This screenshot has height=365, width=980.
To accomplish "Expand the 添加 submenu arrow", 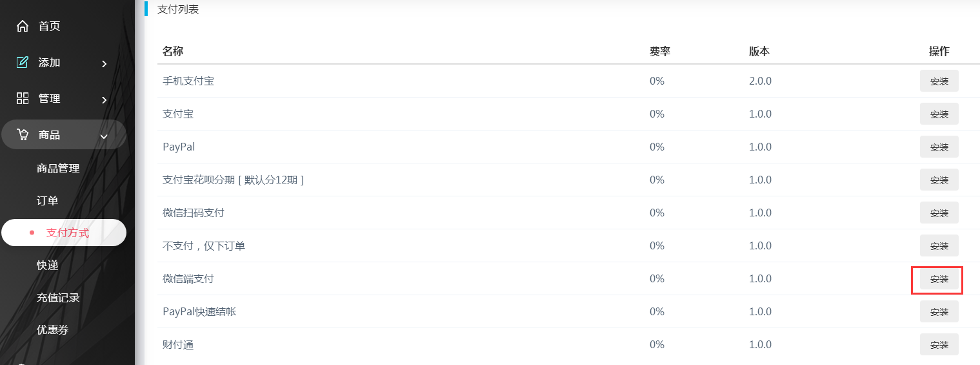I will pyautogui.click(x=105, y=63).
